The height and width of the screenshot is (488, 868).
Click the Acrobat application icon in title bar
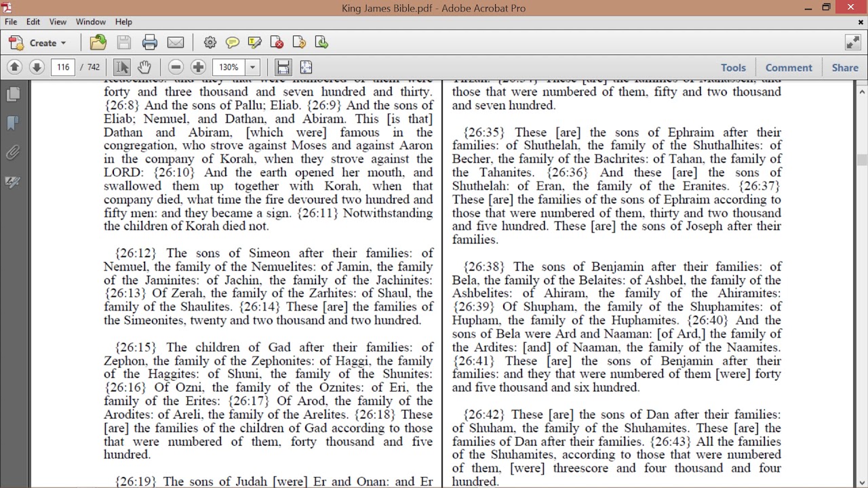pyautogui.click(x=7, y=7)
